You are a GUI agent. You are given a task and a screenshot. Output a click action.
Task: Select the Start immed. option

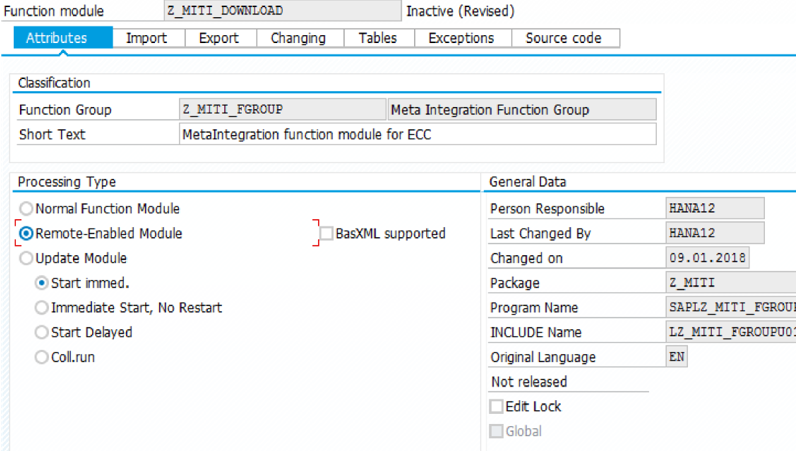(x=42, y=283)
